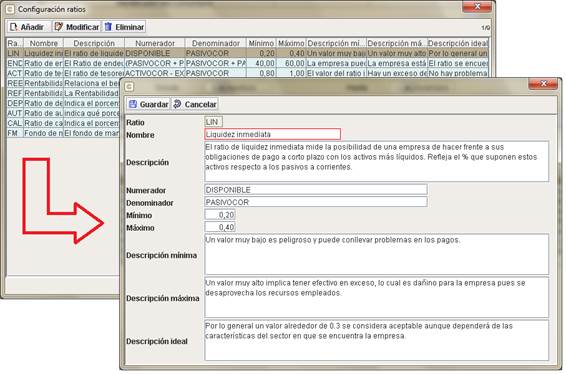Select the REE Rentabilidad row

click(x=63, y=83)
